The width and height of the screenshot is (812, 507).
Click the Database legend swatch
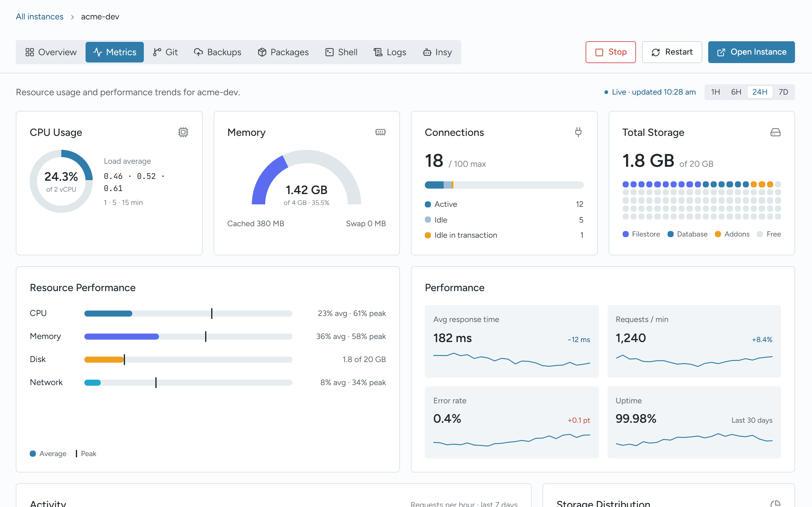pos(670,234)
